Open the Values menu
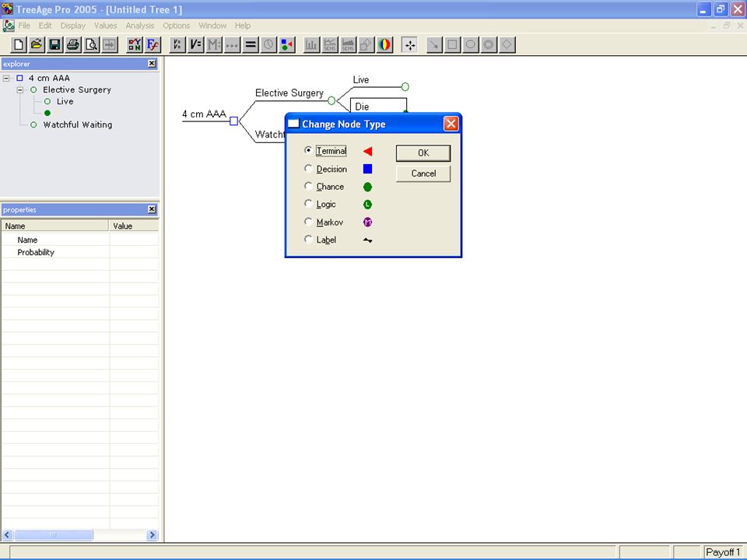The image size is (747, 560). [x=105, y=26]
